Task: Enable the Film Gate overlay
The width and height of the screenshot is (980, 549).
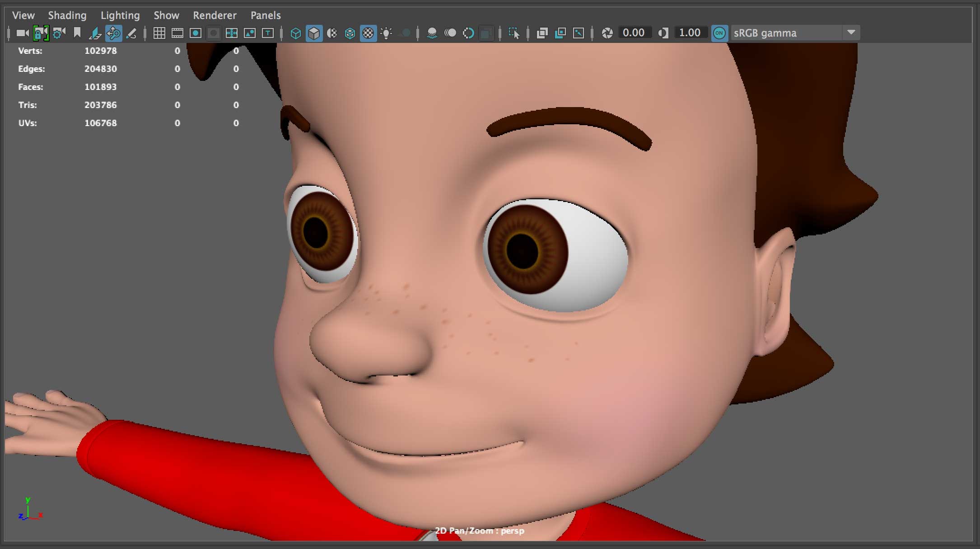Action: pyautogui.click(x=177, y=33)
